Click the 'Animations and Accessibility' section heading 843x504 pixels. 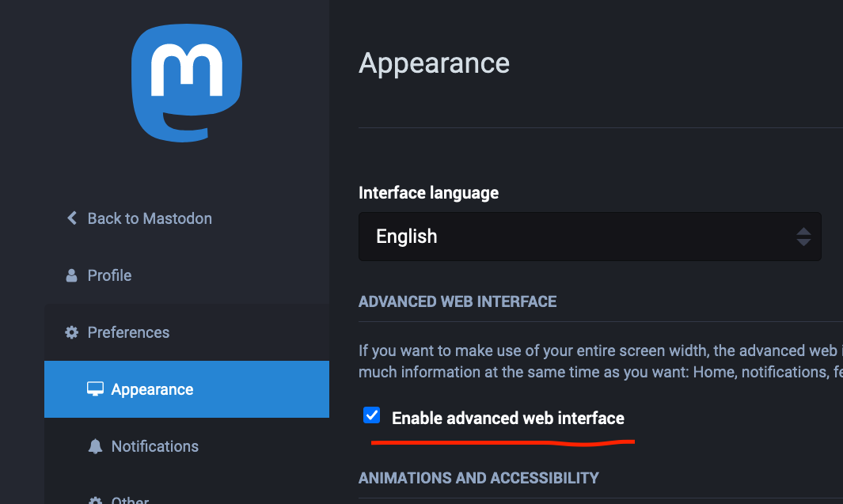pyautogui.click(x=478, y=478)
